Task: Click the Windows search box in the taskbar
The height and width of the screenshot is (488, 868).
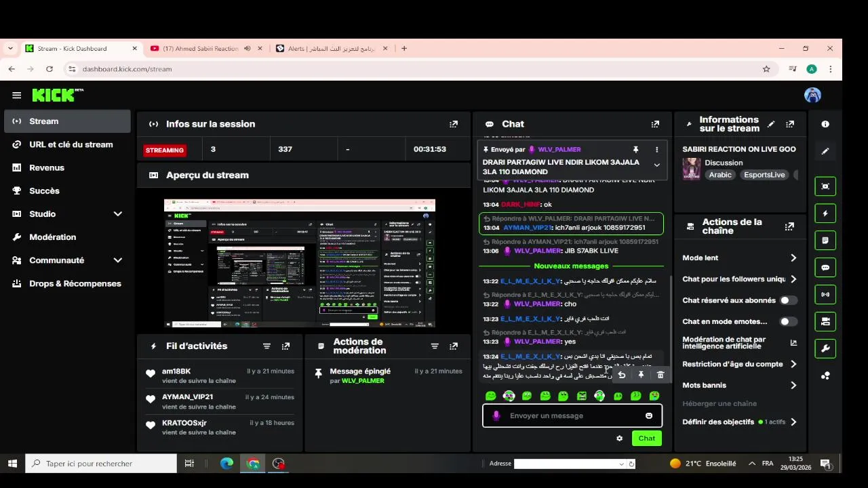Action: click(101, 464)
